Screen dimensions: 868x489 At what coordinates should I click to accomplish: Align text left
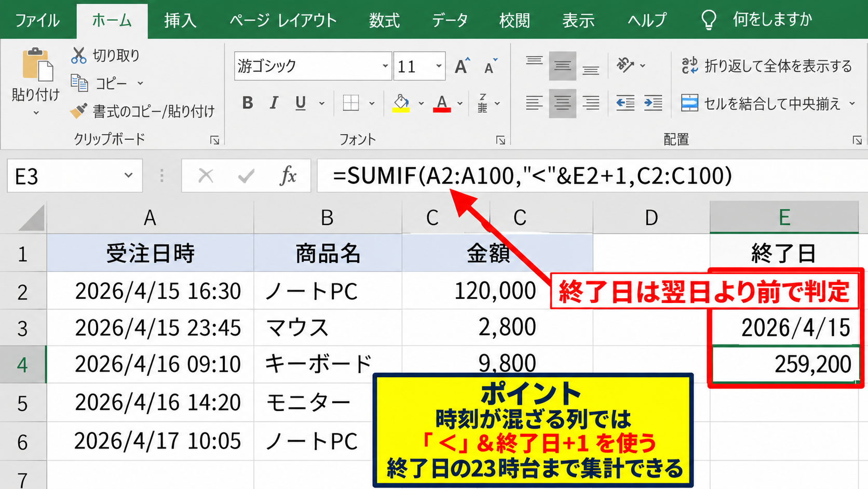[x=534, y=103]
